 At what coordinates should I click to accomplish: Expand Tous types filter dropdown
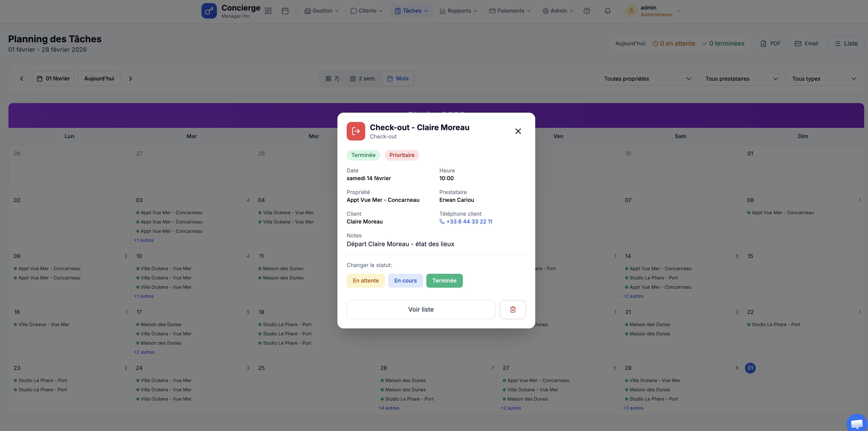(x=821, y=79)
